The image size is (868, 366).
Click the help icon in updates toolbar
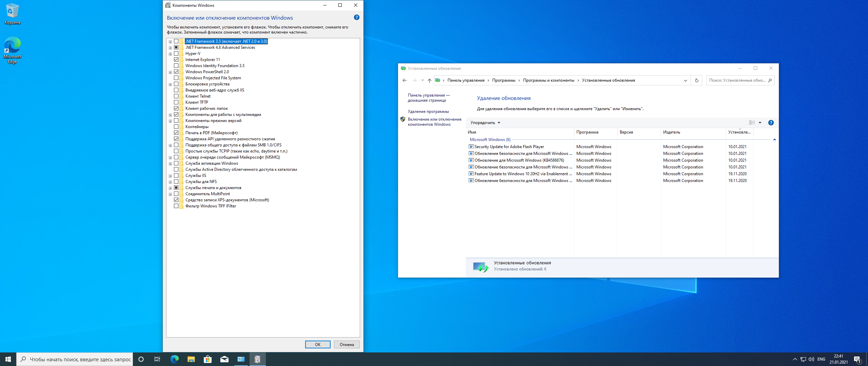(771, 123)
